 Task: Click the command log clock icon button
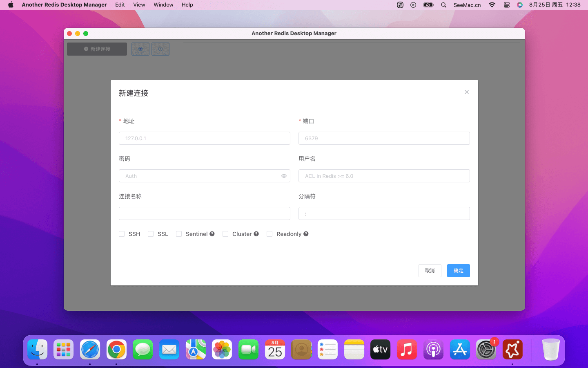[160, 49]
